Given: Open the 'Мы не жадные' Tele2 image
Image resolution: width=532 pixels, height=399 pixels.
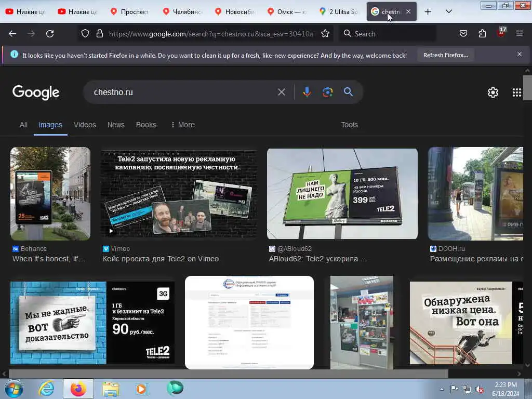Looking at the screenshot, I should pos(92,322).
